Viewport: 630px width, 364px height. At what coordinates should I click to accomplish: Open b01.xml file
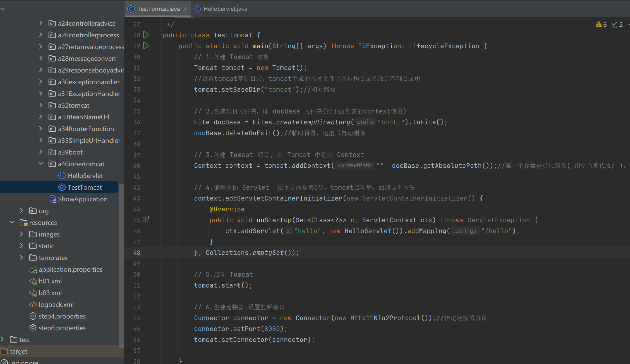tap(50, 281)
